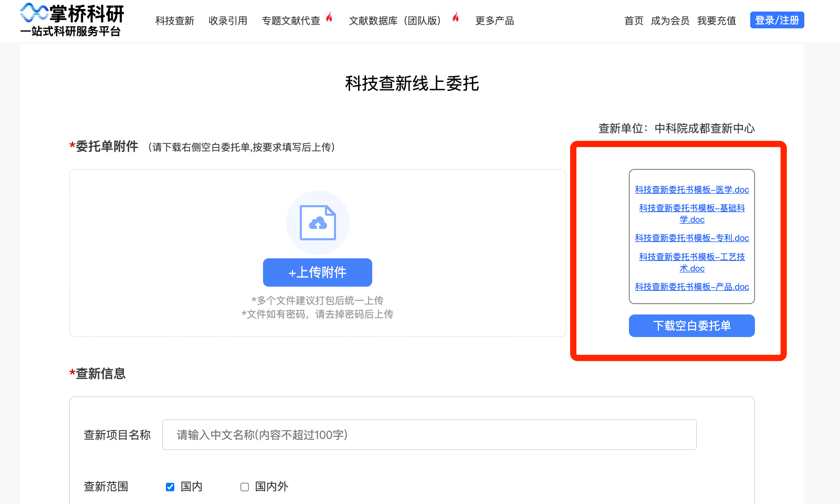
Task: Click the 成为会员 link
Action: pyautogui.click(x=670, y=20)
